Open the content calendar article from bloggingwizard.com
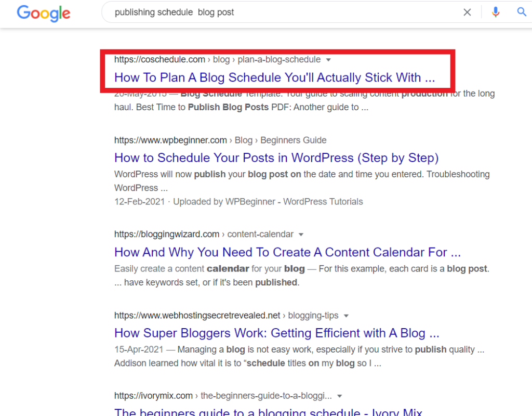The width and height of the screenshot is (532, 416). click(287, 252)
